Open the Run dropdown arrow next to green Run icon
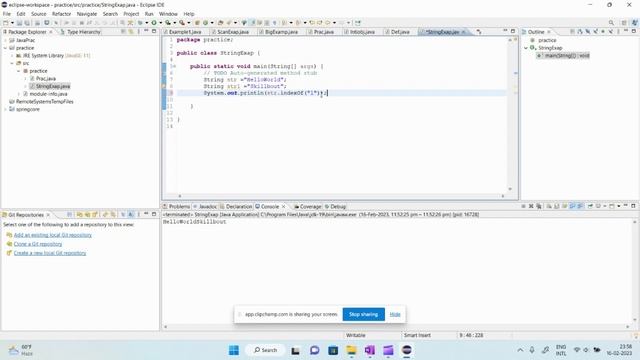The image size is (640, 360). tap(160, 23)
